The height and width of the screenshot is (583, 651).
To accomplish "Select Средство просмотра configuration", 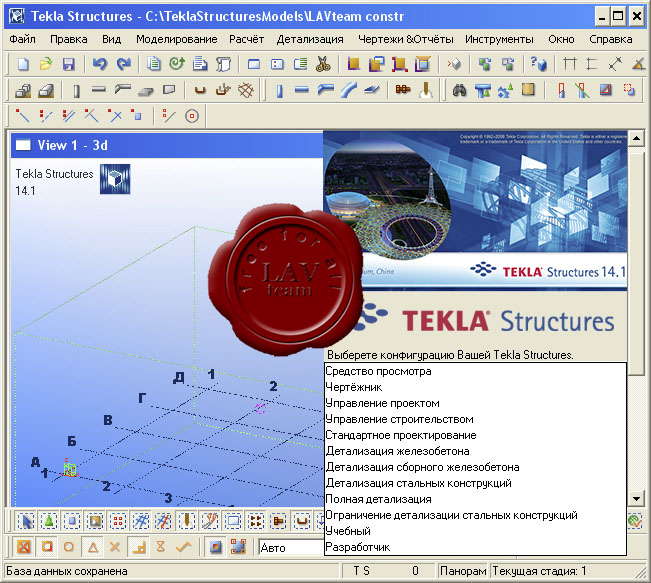I will (475, 371).
